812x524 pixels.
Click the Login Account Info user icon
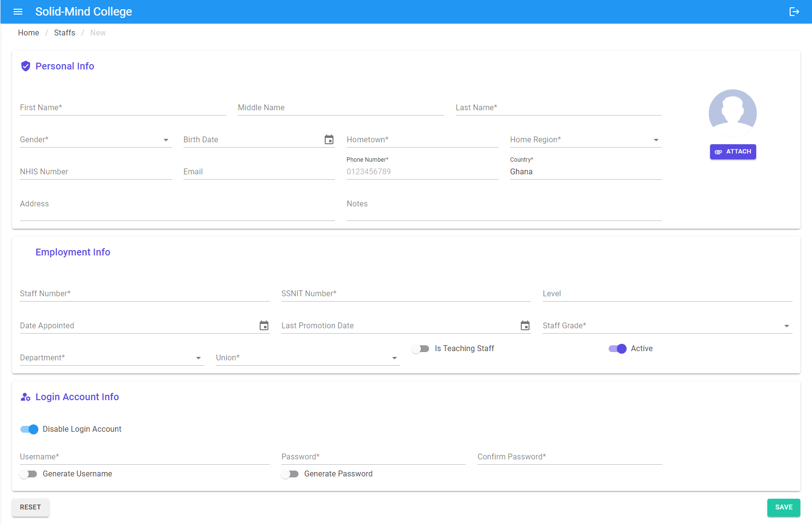26,397
